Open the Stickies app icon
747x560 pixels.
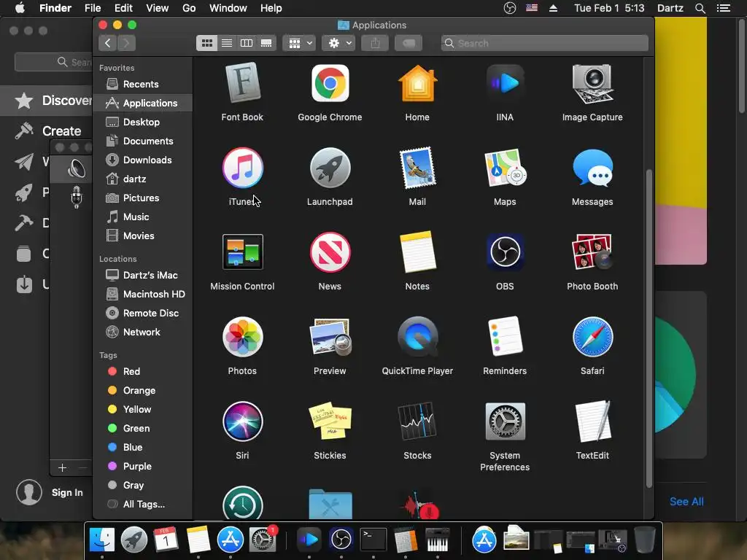pos(330,421)
